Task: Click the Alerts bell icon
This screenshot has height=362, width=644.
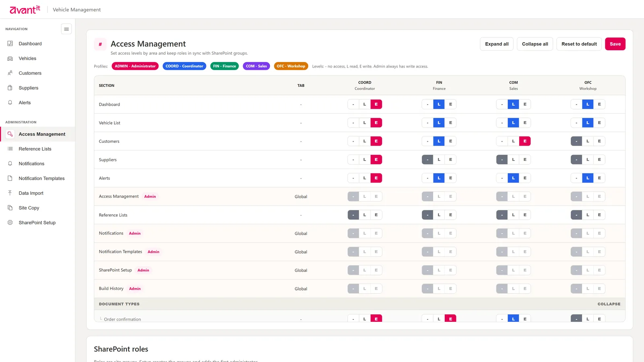Action: coord(10,103)
